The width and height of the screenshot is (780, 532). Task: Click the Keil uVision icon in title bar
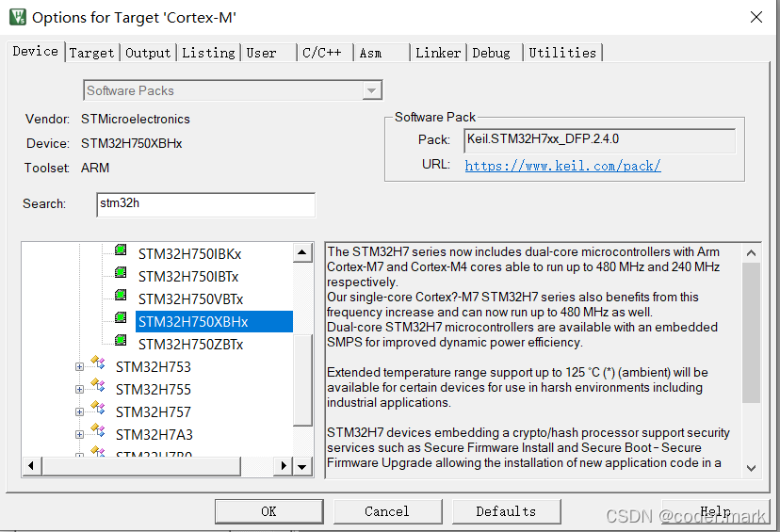click(x=18, y=17)
